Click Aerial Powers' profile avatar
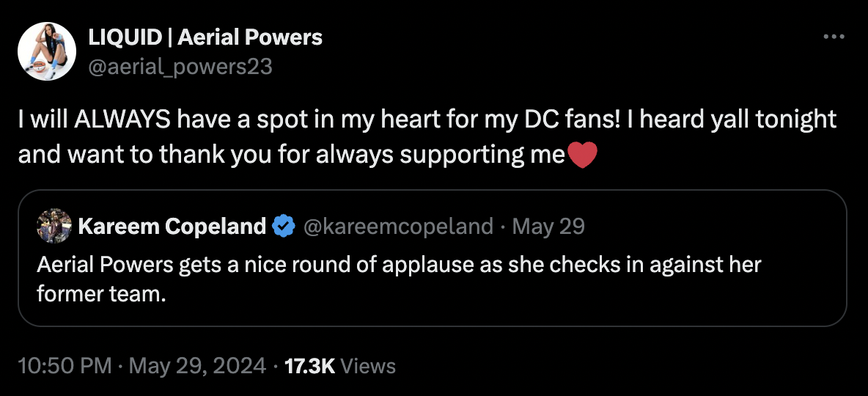The image size is (868, 396). click(47, 51)
